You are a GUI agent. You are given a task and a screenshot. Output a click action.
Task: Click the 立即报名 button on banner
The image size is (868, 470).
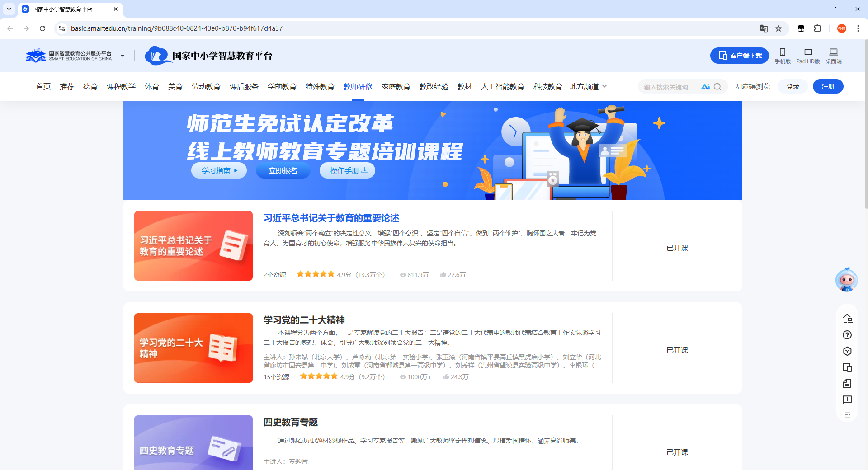click(283, 171)
